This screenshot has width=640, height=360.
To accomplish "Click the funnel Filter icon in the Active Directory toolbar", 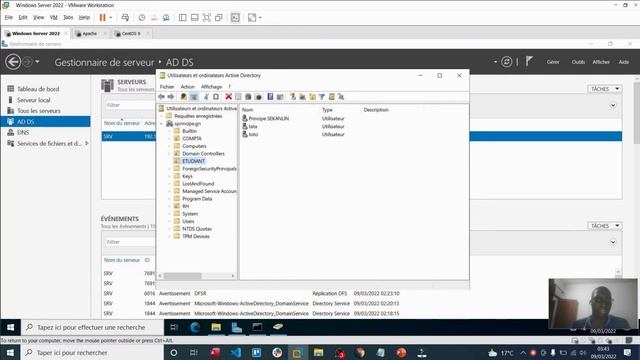I will [322, 97].
